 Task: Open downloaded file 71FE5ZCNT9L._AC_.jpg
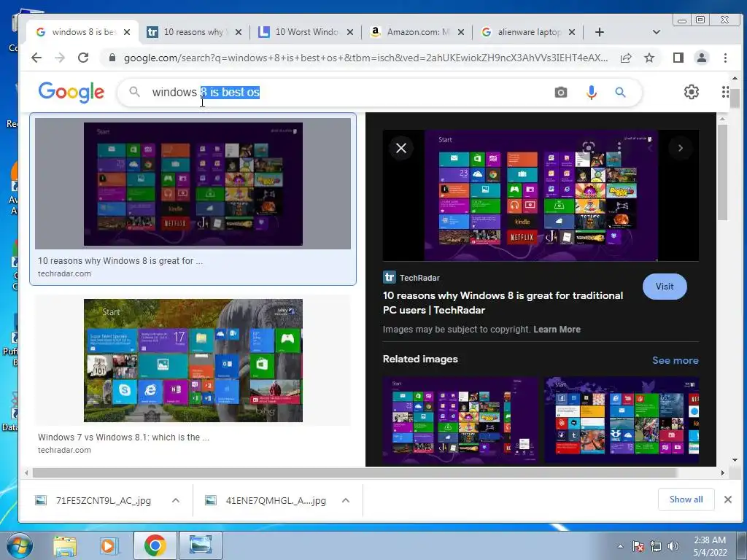(x=104, y=500)
